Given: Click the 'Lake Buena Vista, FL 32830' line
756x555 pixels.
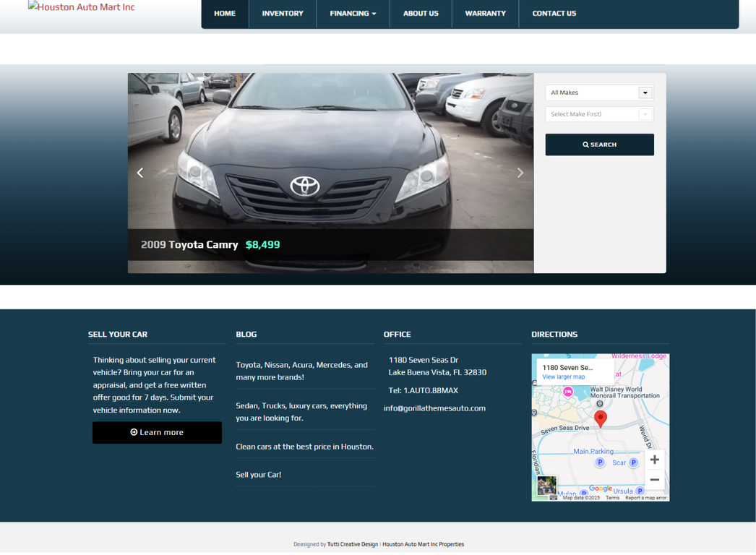Looking at the screenshot, I should click(x=437, y=373).
